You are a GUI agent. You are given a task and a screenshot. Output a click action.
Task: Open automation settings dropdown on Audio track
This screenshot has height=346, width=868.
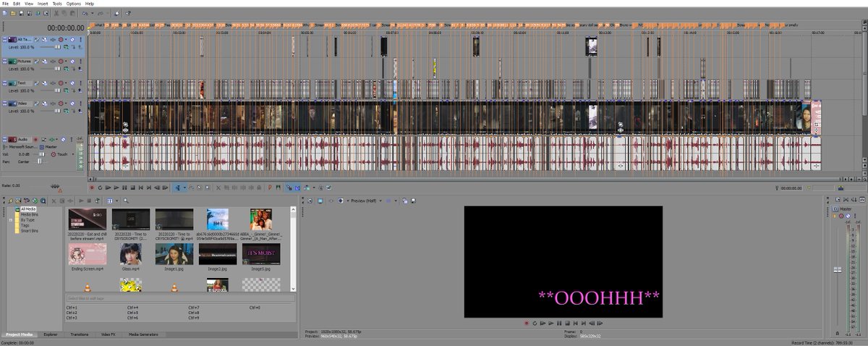(x=56, y=140)
